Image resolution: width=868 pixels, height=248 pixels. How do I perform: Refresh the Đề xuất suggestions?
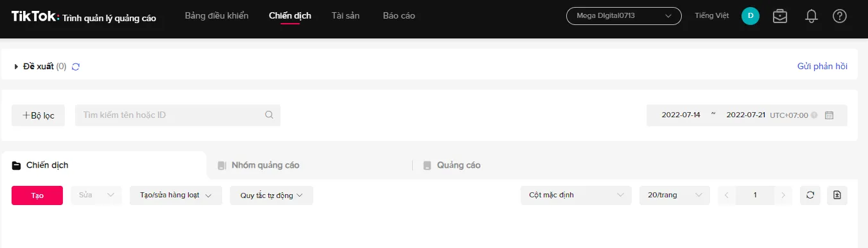76,66
